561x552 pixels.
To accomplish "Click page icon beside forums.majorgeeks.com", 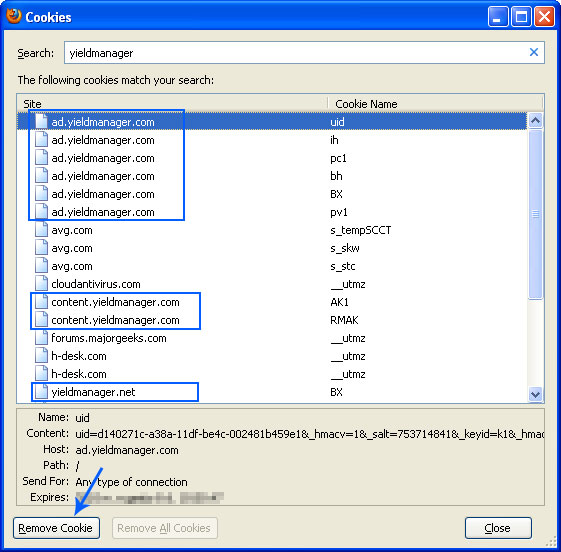I will click(x=41, y=337).
